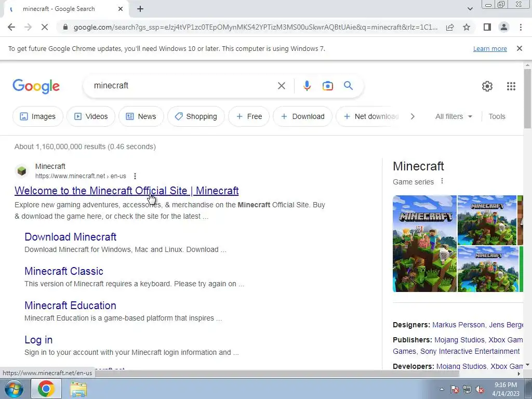The width and height of the screenshot is (532, 399).
Task: Open the taskbar clock and date
Action: click(506, 389)
